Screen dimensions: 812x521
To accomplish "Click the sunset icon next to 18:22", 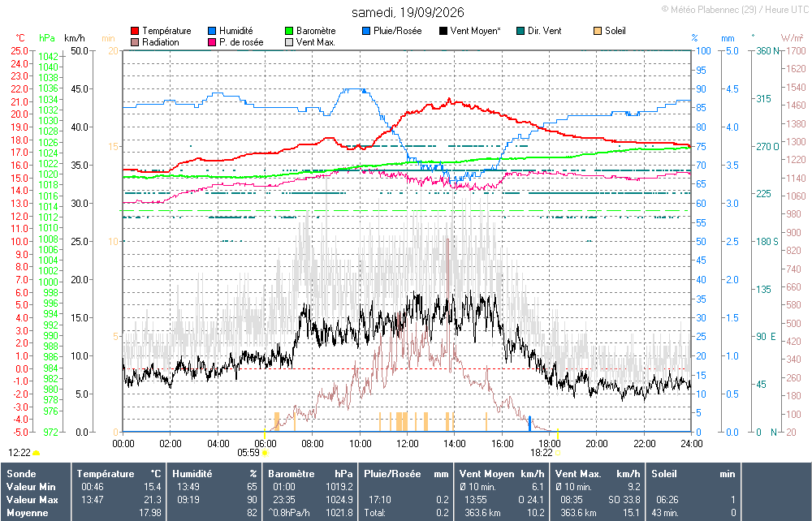I will 558,453.
